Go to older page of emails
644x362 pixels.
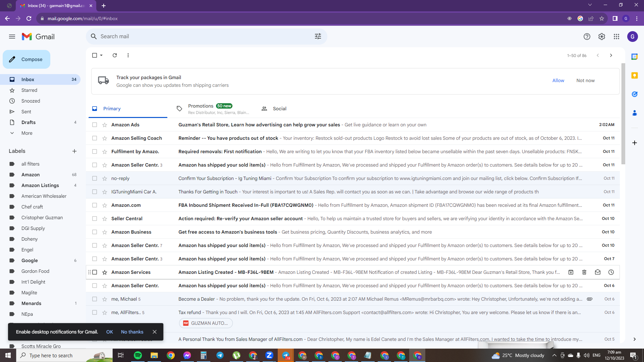(611, 55)
